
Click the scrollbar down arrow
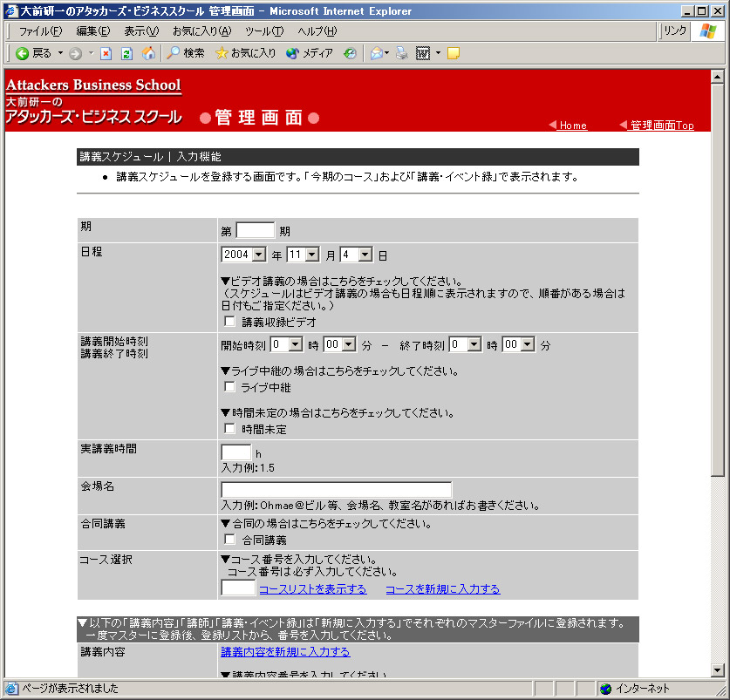[718, 670]
